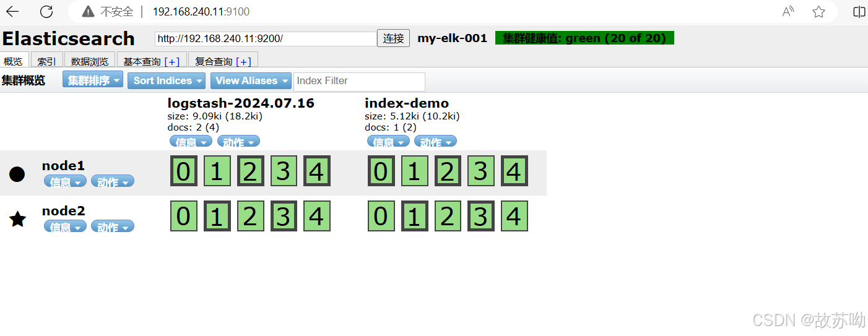The width and height of the screenshot is (868, 336).
Task: Click docs: 2 (4) text
Action: (x=193, y=127)
